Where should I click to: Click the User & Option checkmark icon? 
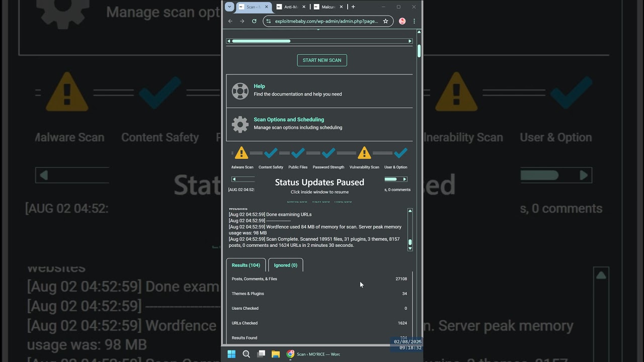(400, 152)
